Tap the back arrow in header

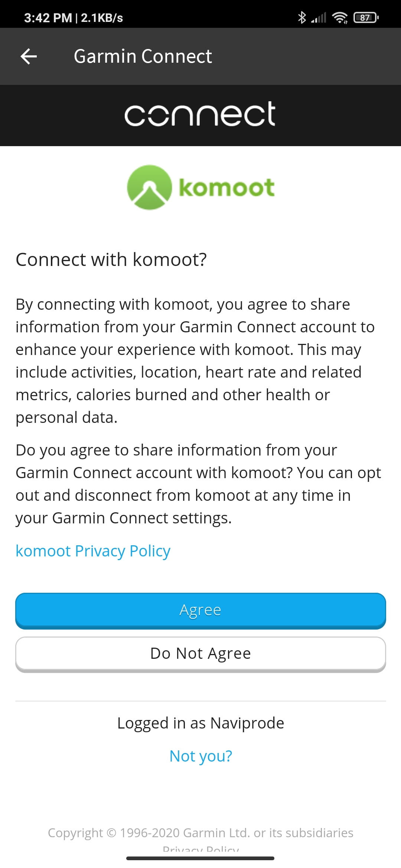coord(29,56)
